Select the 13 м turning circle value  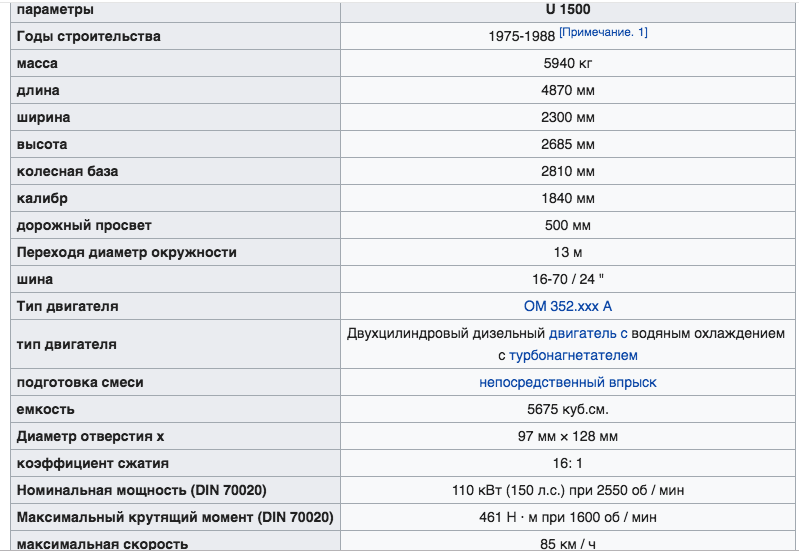click(567, 252)
